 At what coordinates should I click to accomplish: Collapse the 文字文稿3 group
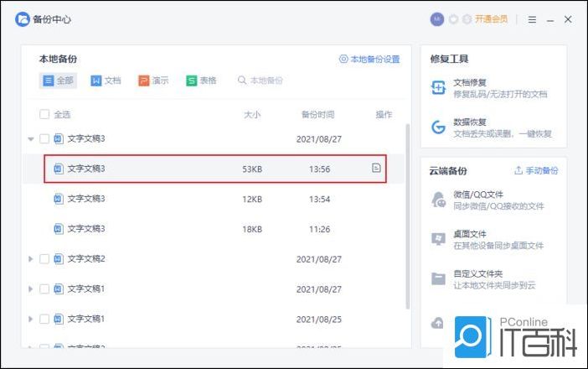click(31, 139)
